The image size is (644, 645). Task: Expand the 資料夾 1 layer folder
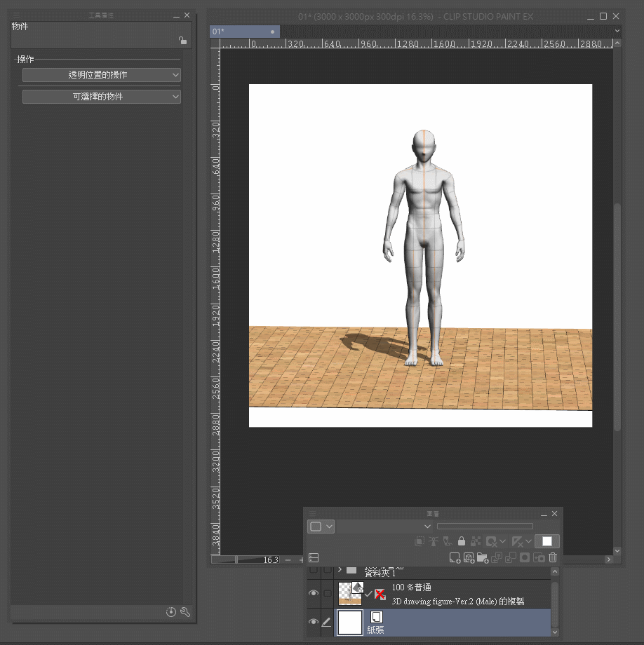[x=340, y=570]
